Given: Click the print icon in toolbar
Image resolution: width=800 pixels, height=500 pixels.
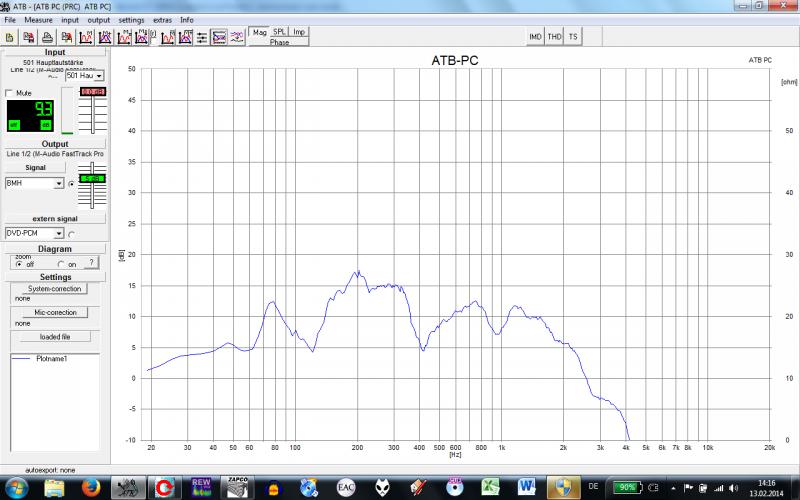Looking at the screenshot, I should point(47,37).
